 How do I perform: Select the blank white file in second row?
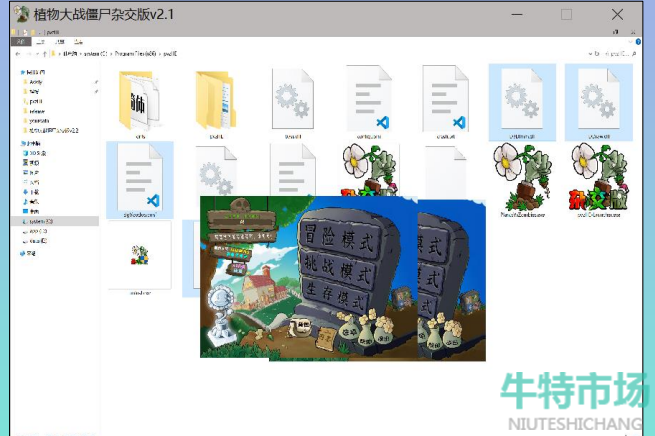tap(445, 172)
